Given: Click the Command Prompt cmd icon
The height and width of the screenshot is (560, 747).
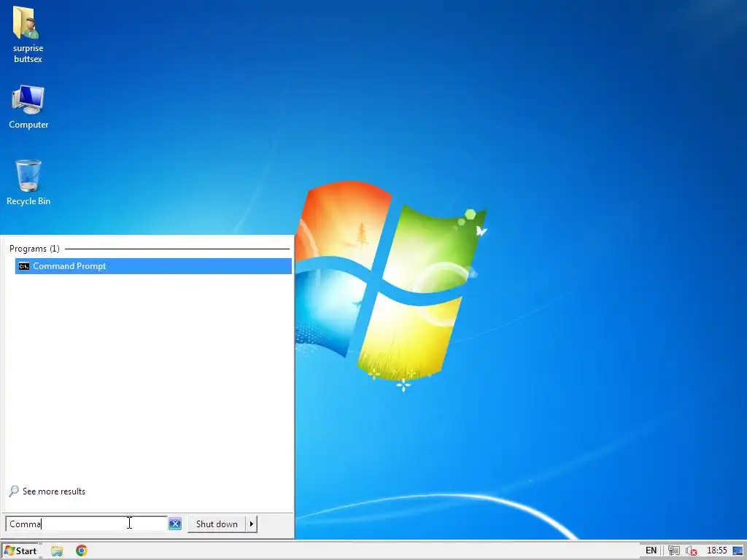Looking at the screenshot, I should 24,266.
